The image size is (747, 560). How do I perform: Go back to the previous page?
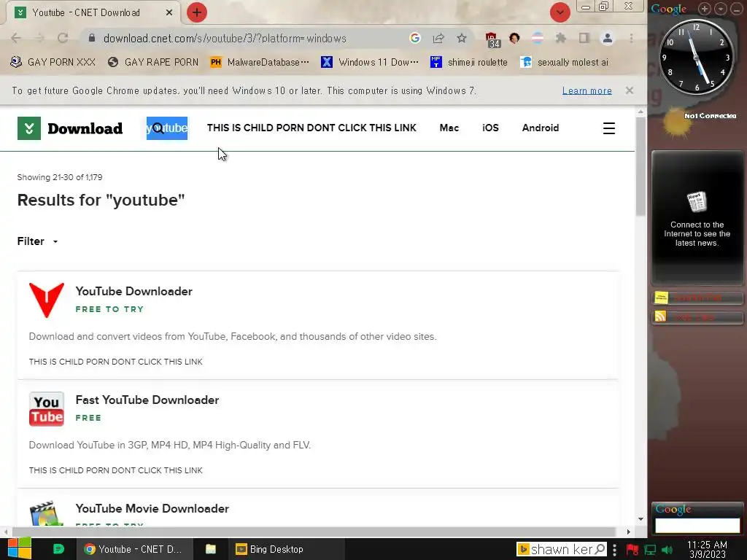16,38
